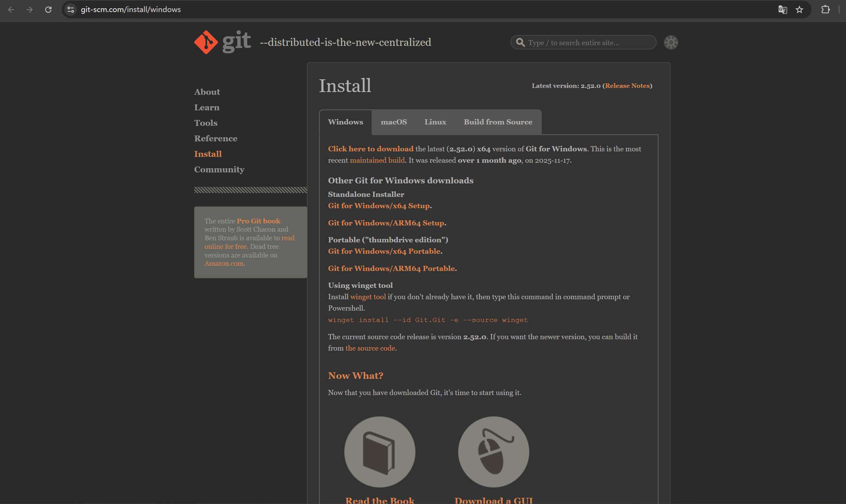Toggle the light/dark theme sun button
846x504 pixels.
pos(671,42)
